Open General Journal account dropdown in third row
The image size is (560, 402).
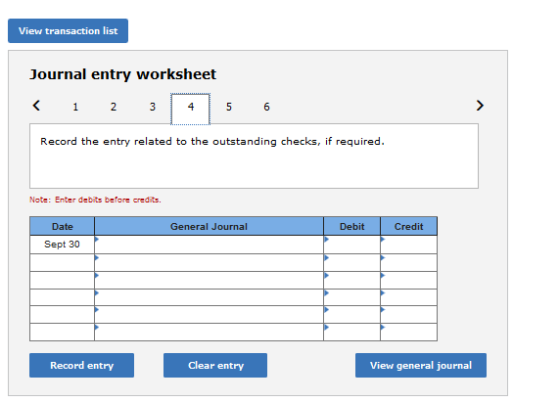click(x=209, y=280)
